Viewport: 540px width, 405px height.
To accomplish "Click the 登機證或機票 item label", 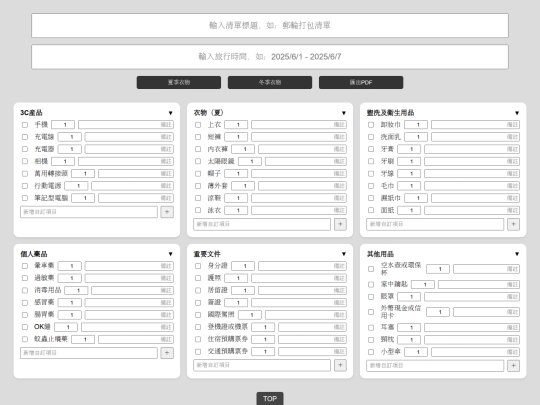I will point(227,327).
